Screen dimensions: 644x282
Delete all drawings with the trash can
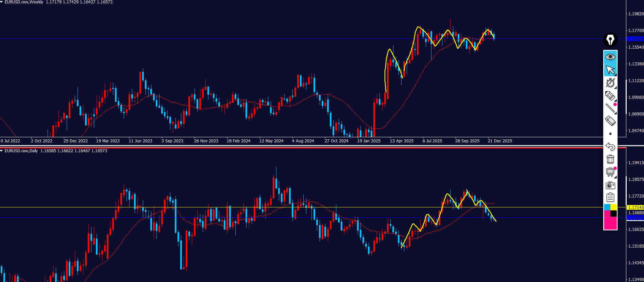coord(610,159)
